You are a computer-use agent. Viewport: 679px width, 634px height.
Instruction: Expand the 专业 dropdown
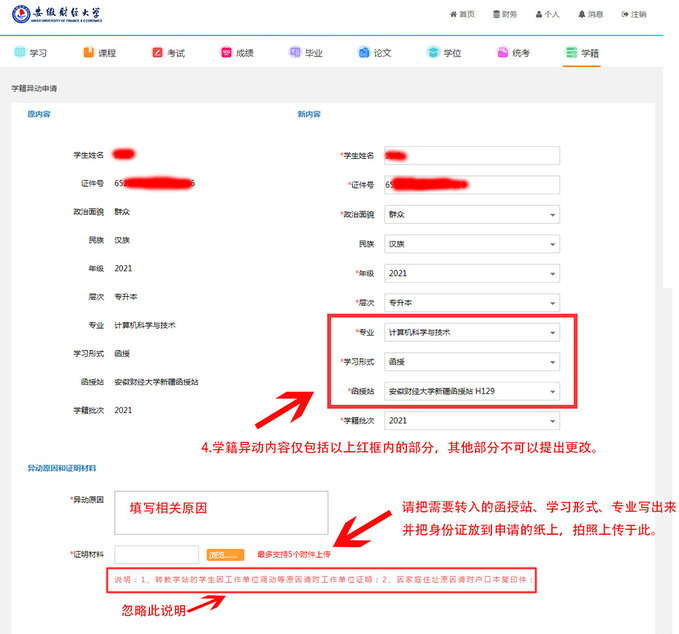coord(472,332)
